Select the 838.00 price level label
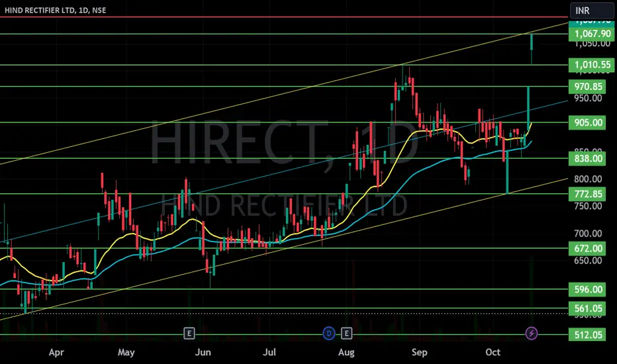 [x=587, y=159]
